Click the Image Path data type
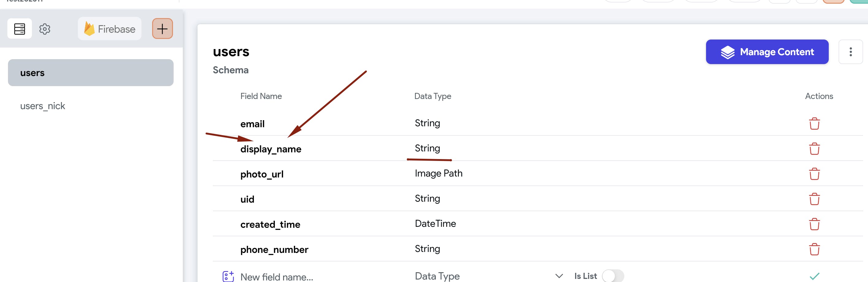This screenshot has height=282, width=868. (x=438, y=173)
